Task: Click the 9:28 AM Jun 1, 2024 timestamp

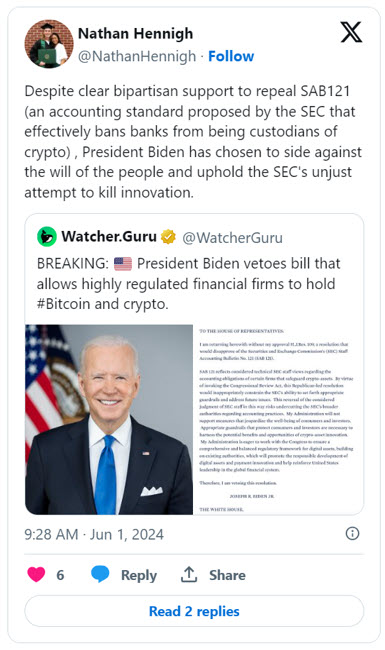Action: click(x=94, y=534)
